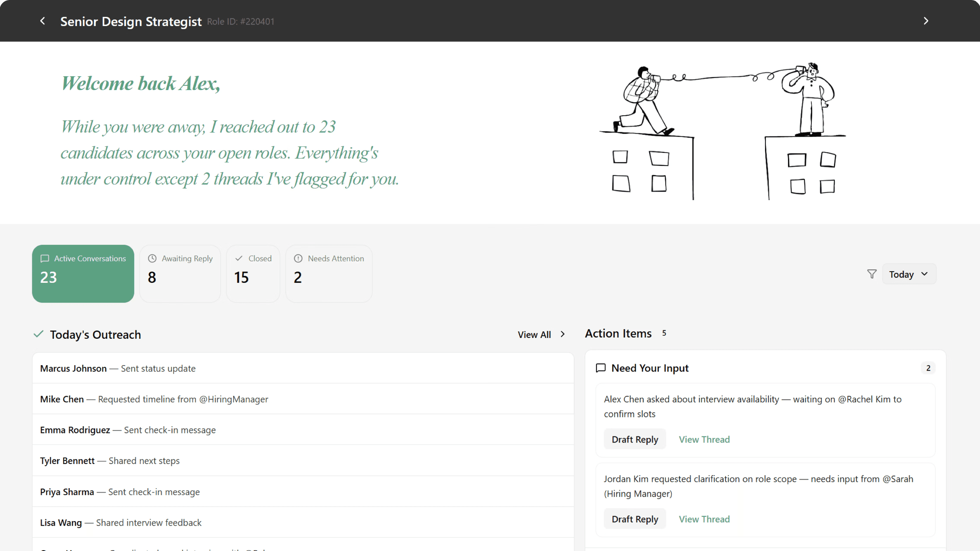This screenshot has width=980, height=551.
Task: Click the checkmark beside Today's Outreach
Action: pyautogui.click(x=38, y=334)
